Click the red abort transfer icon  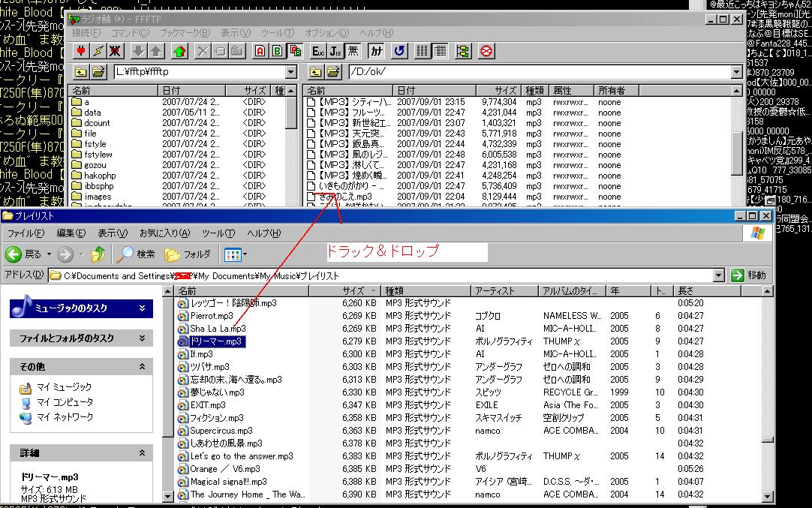coord(486,51)
